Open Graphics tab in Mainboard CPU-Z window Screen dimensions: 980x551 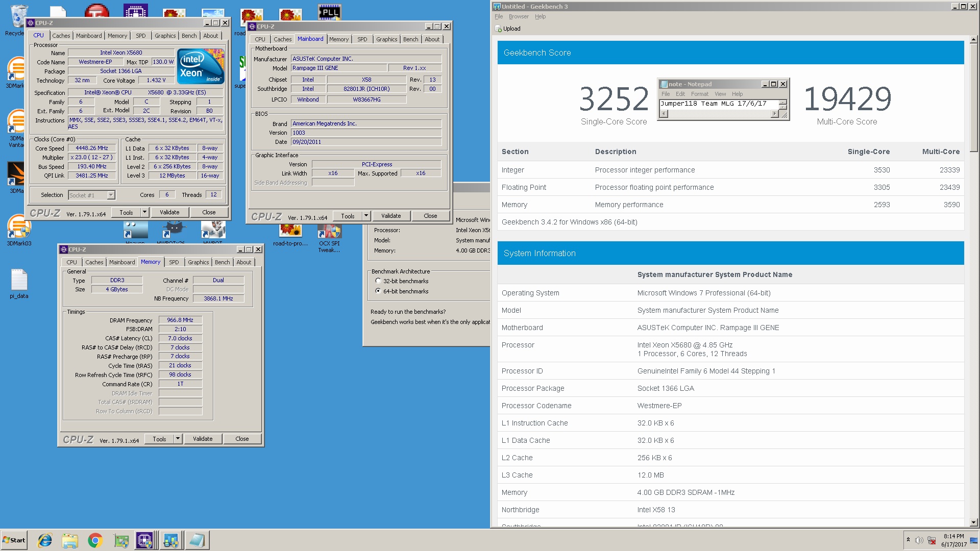[386, 39]
